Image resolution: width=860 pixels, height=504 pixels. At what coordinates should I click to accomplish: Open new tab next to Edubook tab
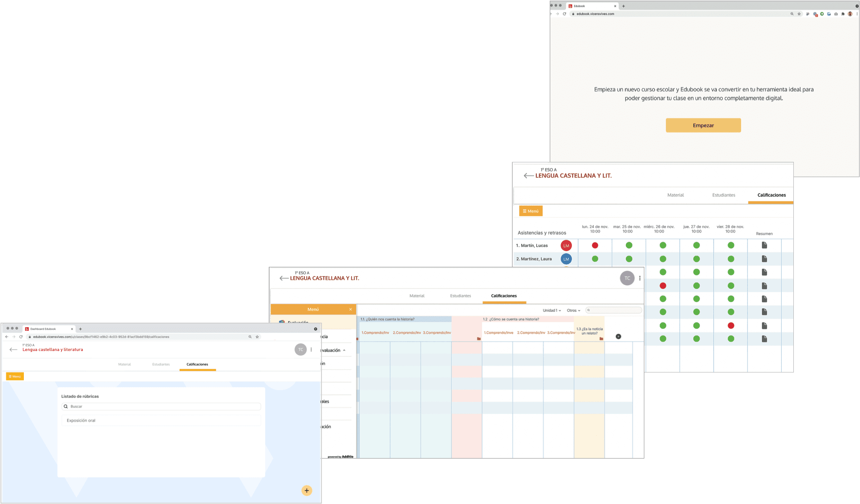tap(624, 6)
